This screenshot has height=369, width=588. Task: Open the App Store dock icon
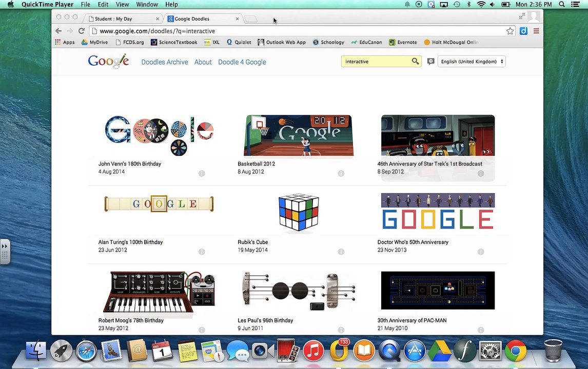pos(415,352)
